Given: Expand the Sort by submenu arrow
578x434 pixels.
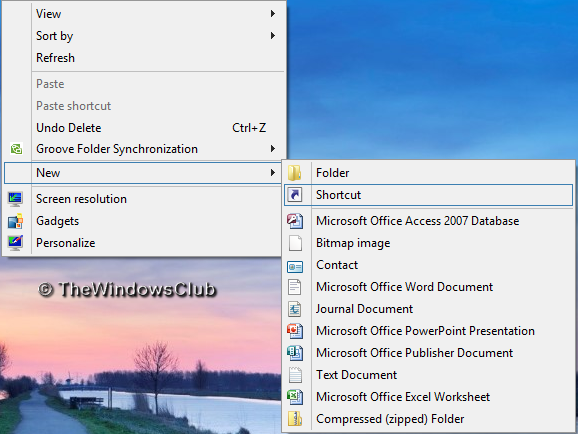Looking at the screenshot, I should pos(273,36).
